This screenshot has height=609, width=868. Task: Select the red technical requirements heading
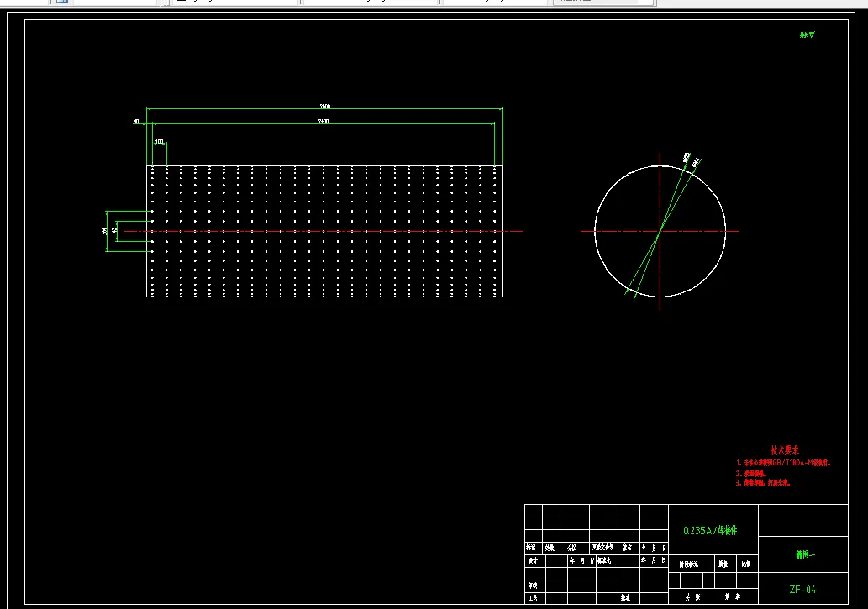pos(785,450)
